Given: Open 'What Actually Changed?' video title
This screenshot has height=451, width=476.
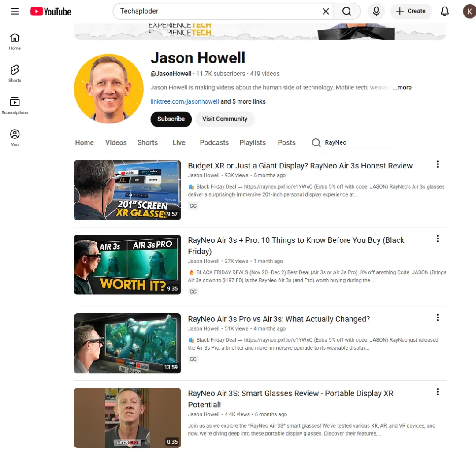Looking at the screenshot, I should click(x=279, y=319).
